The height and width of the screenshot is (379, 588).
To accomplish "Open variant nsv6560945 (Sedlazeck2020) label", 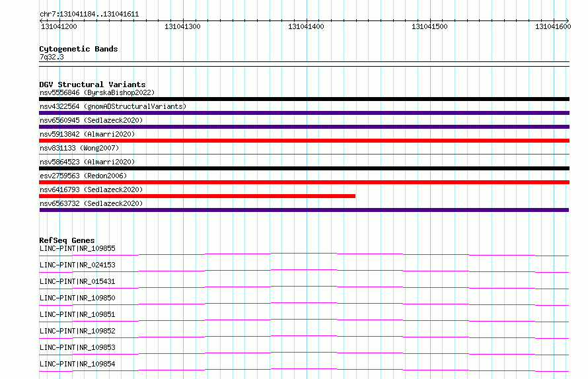I will click(x=91, y=120).
